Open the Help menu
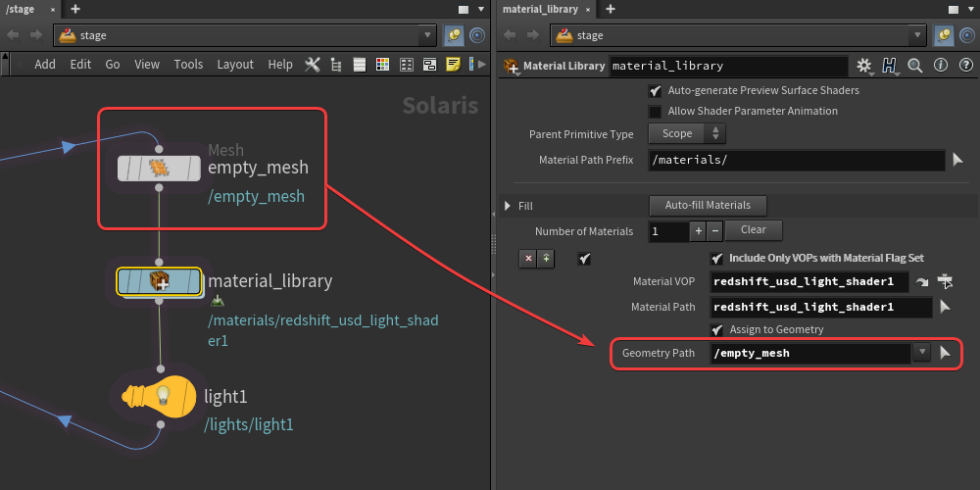980x490 pixels. coord(280,65)
